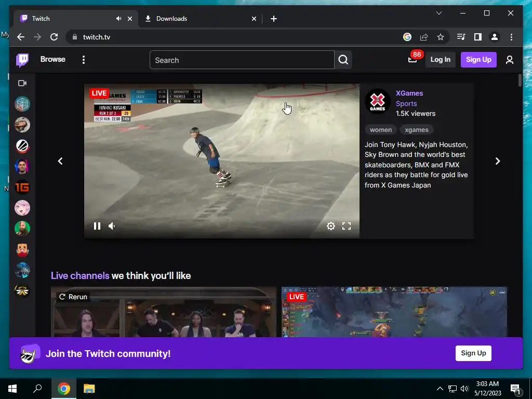Open the sidebar channel with the man's face on purple
Viewport: 532px width, 399px height.
point(22,166)
